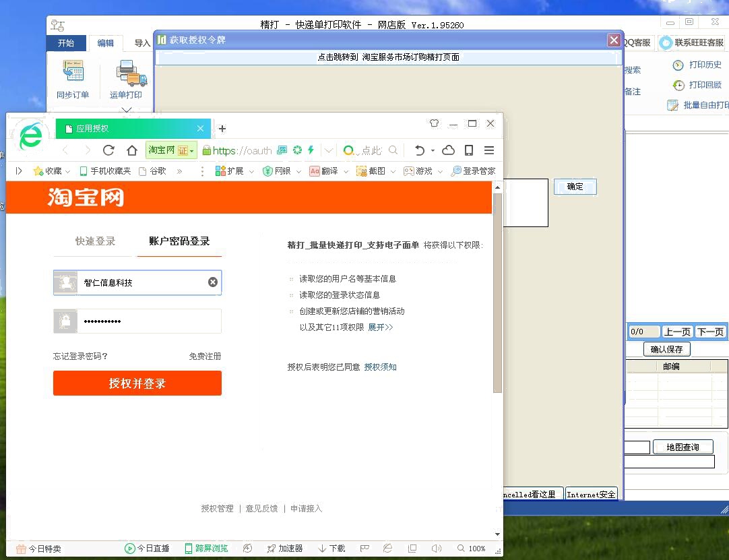Open the cloud sync icon in browser toolbar

448,150
